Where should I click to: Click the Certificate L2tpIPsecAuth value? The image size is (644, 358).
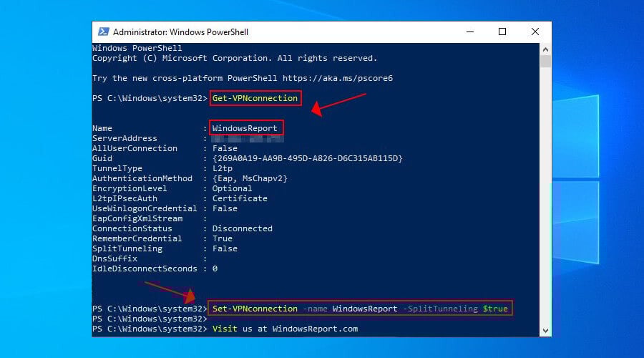[240, 198]
